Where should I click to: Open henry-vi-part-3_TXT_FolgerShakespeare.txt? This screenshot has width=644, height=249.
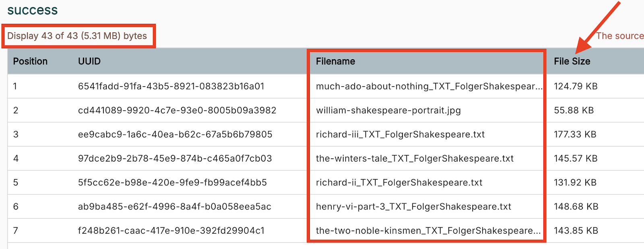[413, 207]
